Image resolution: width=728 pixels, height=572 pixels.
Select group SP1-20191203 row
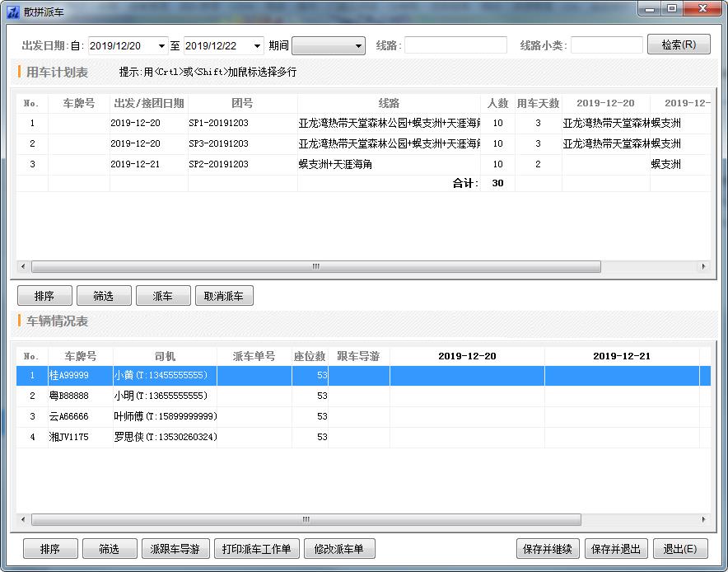[x=363, y=123]
